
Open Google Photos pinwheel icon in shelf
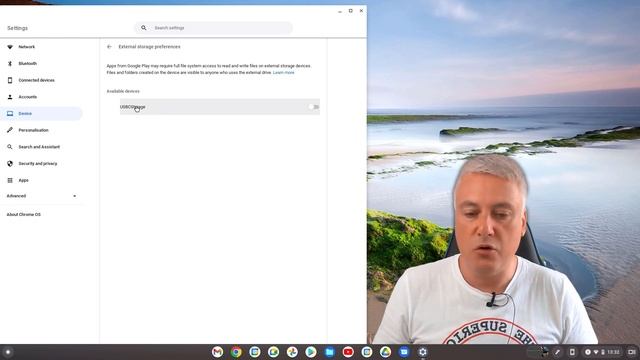tap(292, 351)
